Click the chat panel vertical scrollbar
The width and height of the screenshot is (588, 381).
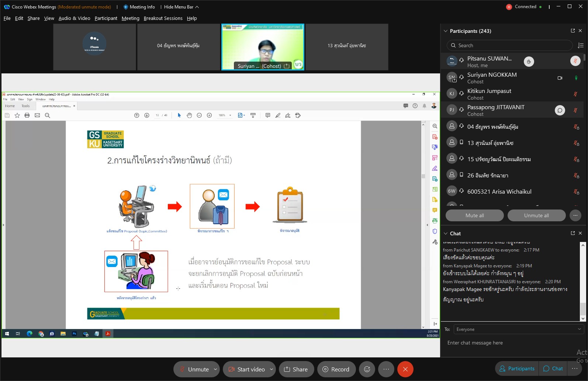(583, 280)
